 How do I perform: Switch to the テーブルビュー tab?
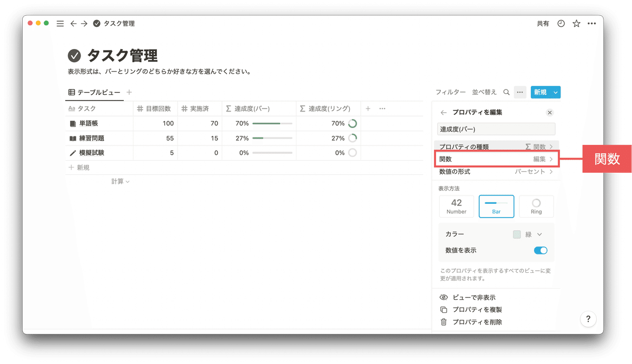pyautogui.click(x=94, y=92)
